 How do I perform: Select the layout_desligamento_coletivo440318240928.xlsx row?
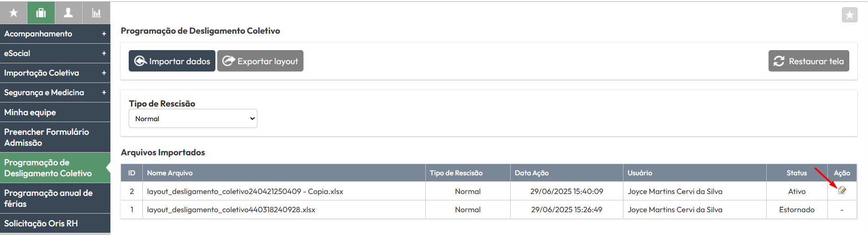click(x=489, y=209)
